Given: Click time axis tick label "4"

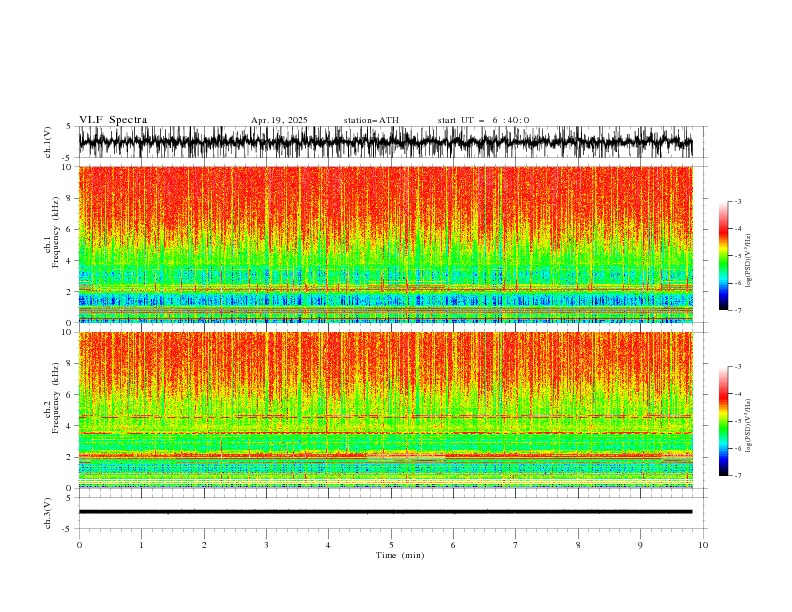Looking at the screenshot, I should (x=328, y=545).
